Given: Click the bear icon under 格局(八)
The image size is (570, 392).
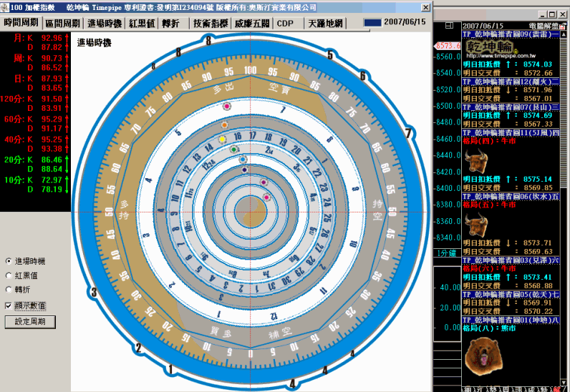Looking at the screenshot, I should click(483, 356).
